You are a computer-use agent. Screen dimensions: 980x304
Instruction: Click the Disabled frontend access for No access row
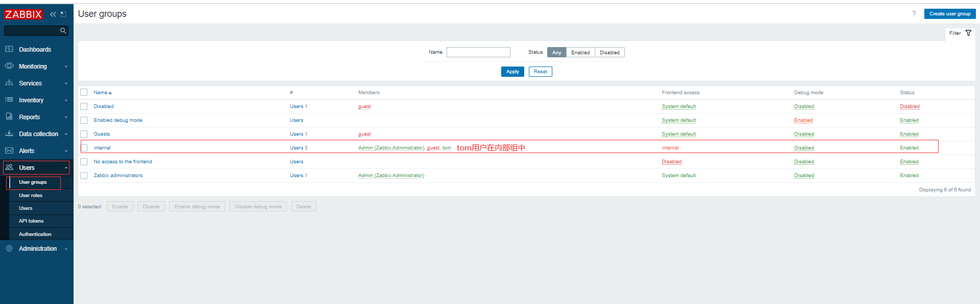[x=671, y=162]
